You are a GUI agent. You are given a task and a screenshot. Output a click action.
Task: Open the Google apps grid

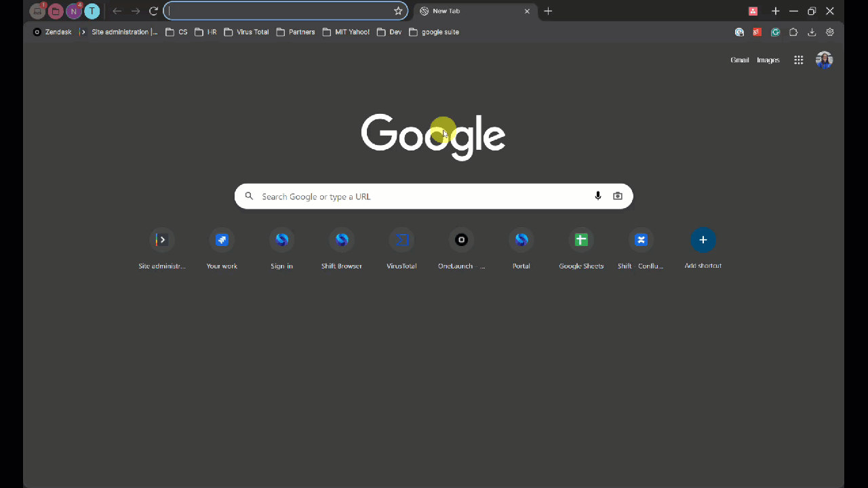point(799,60)
